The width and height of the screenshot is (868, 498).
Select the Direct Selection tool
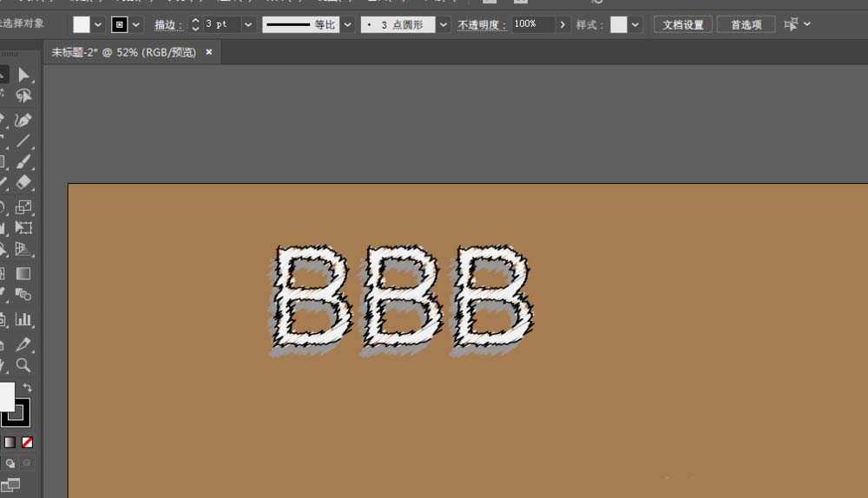(x=23, y=75)
